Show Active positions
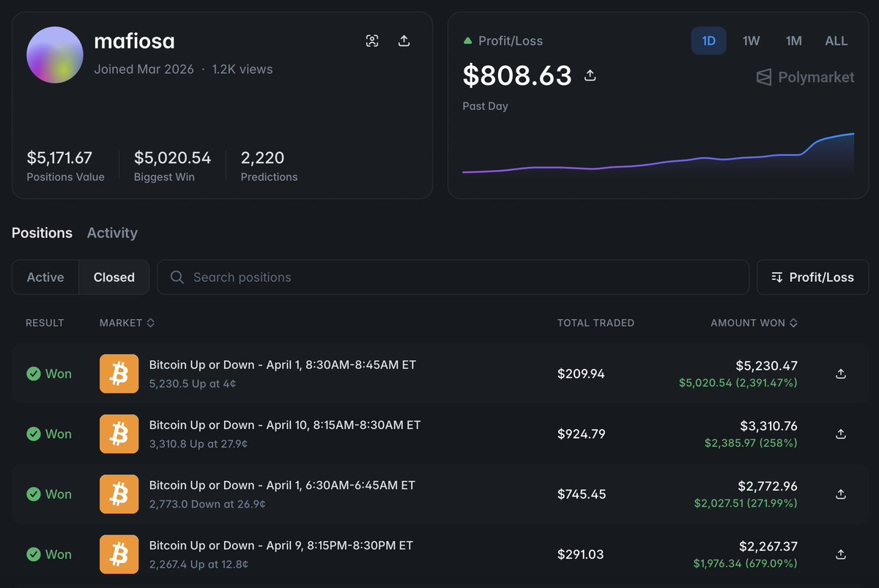This screenshot has width=879, height=588. [45, 278]
